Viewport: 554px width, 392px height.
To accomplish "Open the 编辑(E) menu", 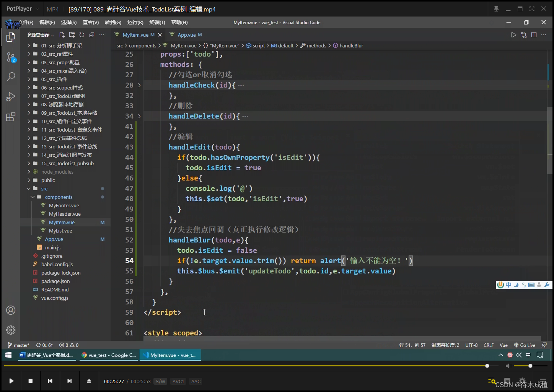I will (x=47, y=23).
